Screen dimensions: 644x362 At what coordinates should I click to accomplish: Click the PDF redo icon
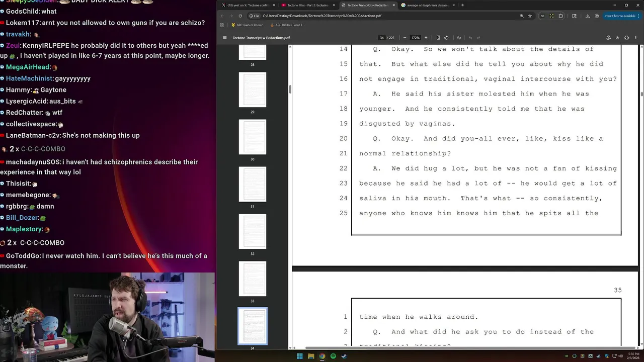(x=478, y=38)
